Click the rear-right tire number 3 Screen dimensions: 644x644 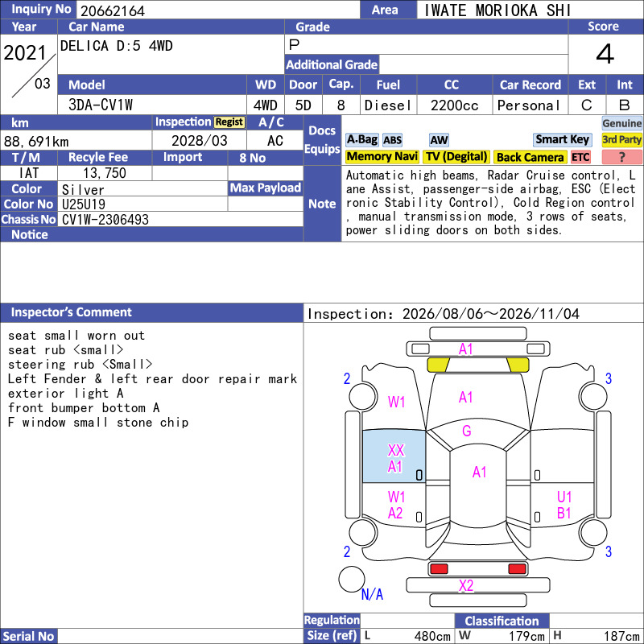[609, 551]
